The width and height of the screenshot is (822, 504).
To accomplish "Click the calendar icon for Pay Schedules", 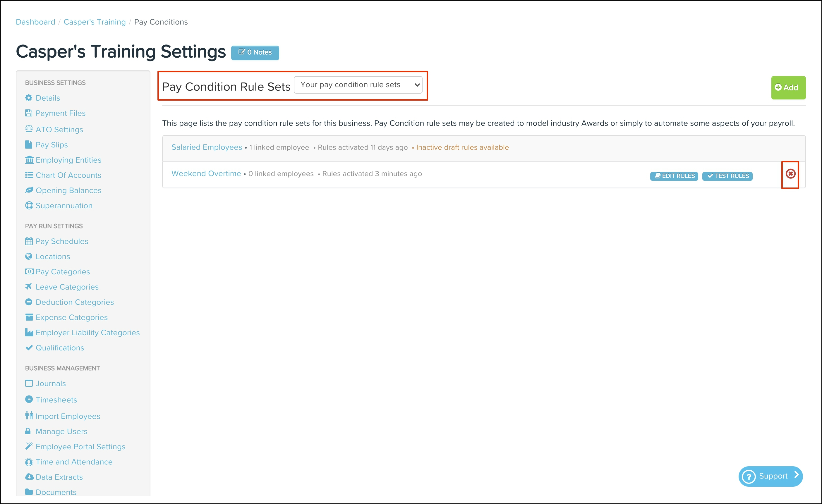I will (x=29, y=241).
